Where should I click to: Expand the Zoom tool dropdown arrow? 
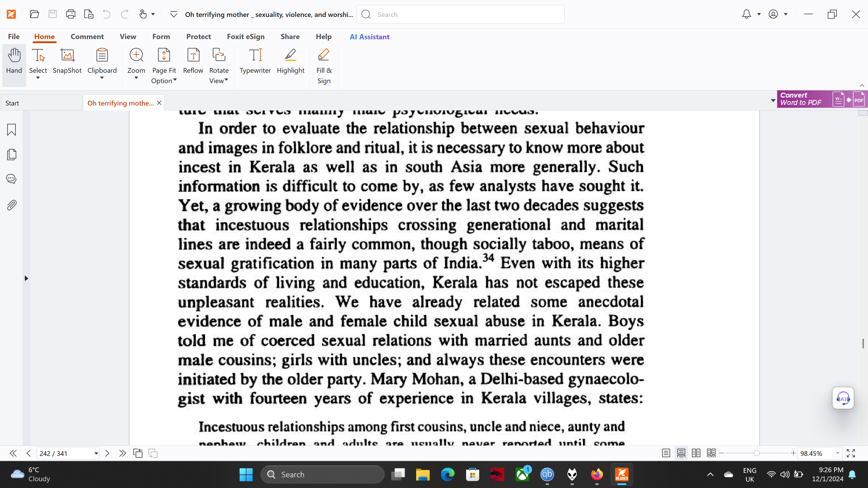(136, 78)
